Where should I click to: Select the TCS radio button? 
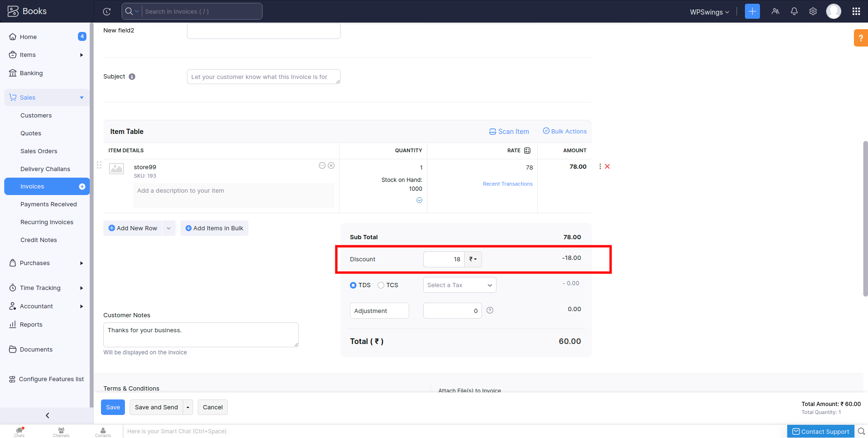tap(380, 285)
